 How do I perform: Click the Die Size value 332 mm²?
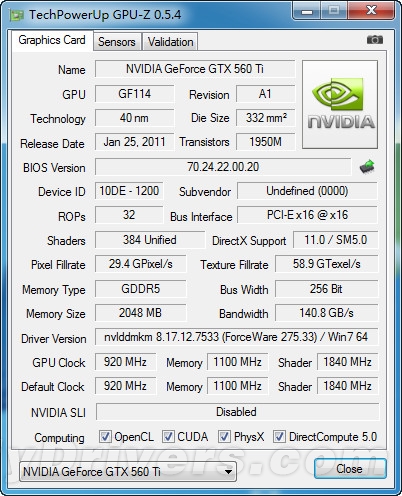(265, 118)
